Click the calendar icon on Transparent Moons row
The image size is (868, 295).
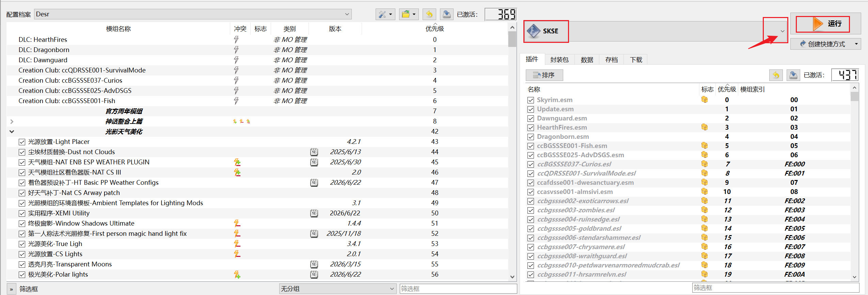tap(314, 264)
